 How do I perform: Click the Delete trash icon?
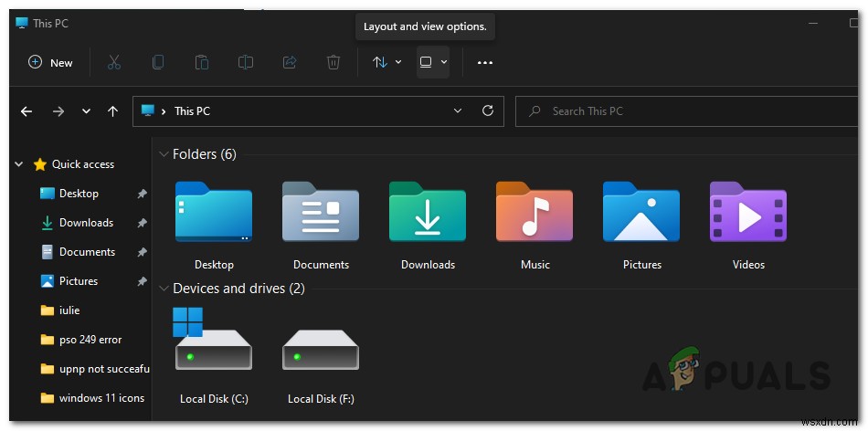[333, 62]
